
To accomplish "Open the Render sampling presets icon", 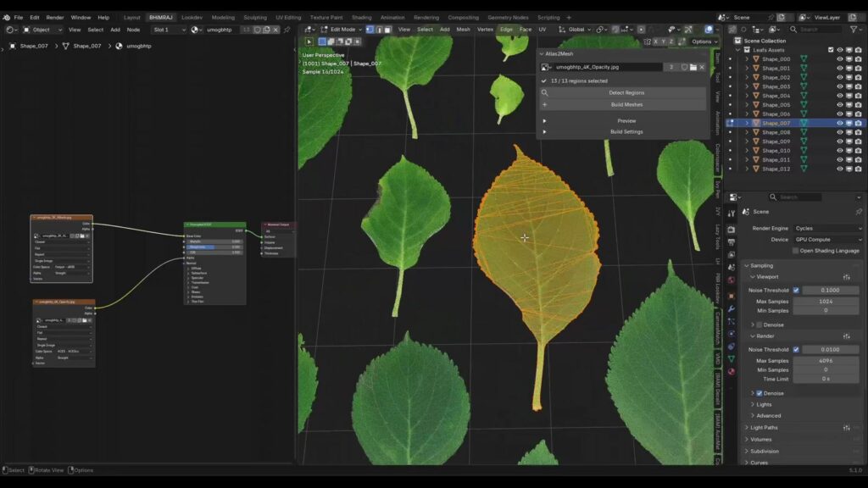I will click(x=847, y=335).
